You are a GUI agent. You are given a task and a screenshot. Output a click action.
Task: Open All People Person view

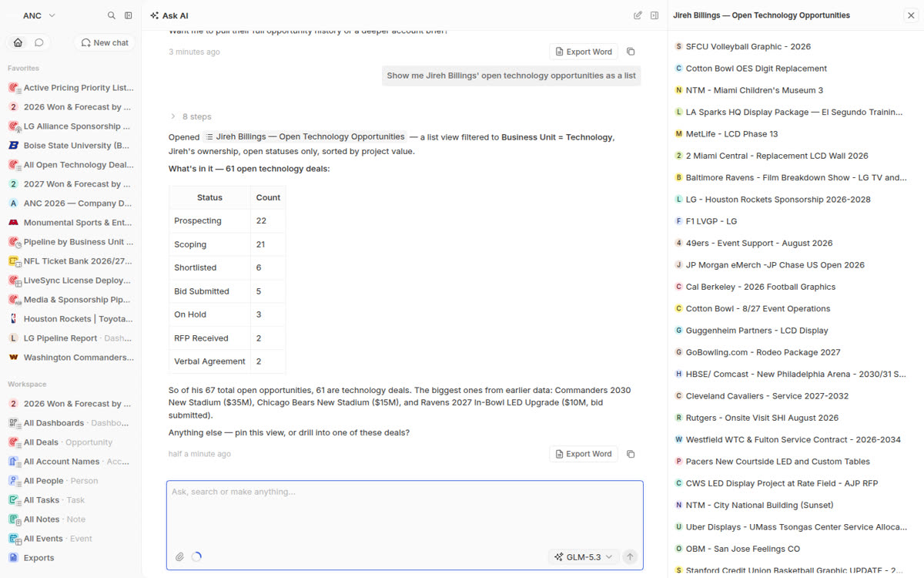[71, 481]
